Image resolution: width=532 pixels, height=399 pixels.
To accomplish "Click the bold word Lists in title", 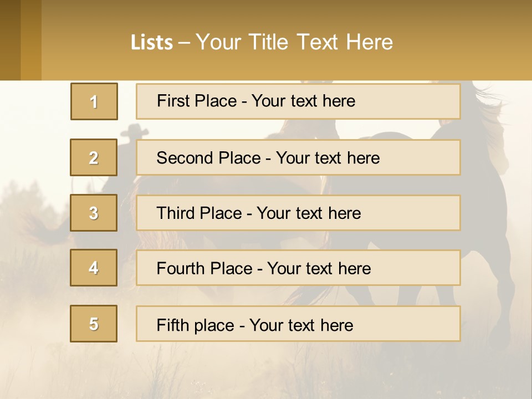I will (152, 43).
